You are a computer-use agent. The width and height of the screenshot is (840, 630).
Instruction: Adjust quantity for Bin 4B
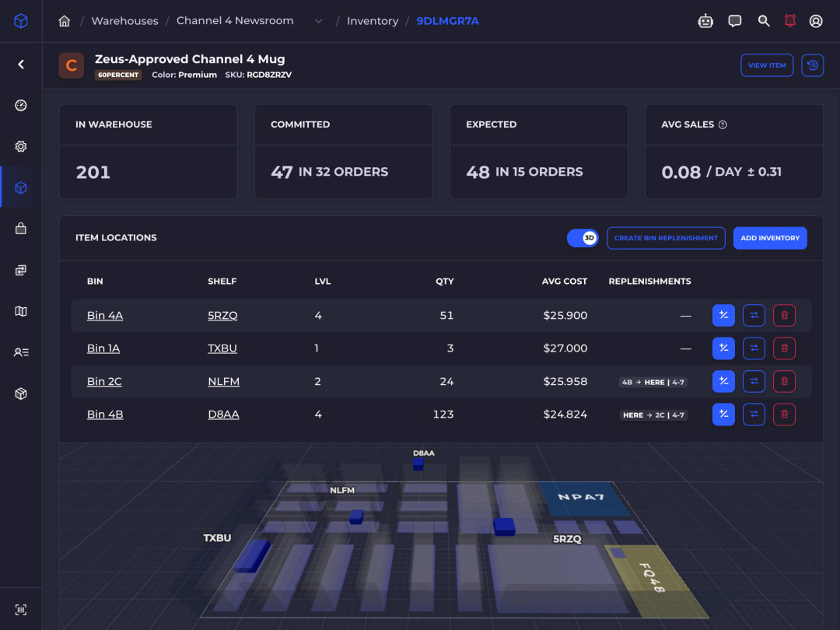pyautogui.click(x=723, y=415)
